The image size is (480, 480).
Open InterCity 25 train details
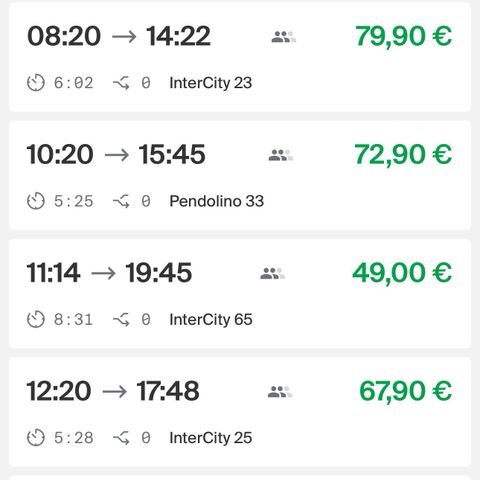[211, 438]
